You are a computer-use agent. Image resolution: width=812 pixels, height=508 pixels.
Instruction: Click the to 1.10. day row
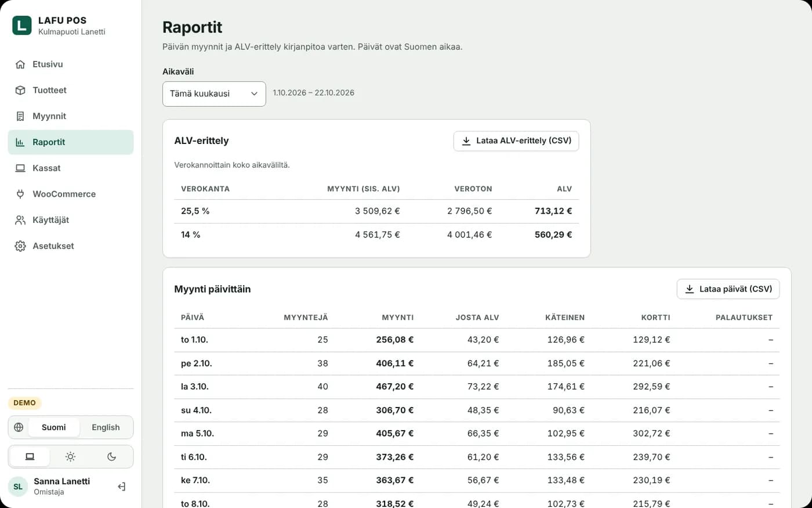tap(477, 340)
